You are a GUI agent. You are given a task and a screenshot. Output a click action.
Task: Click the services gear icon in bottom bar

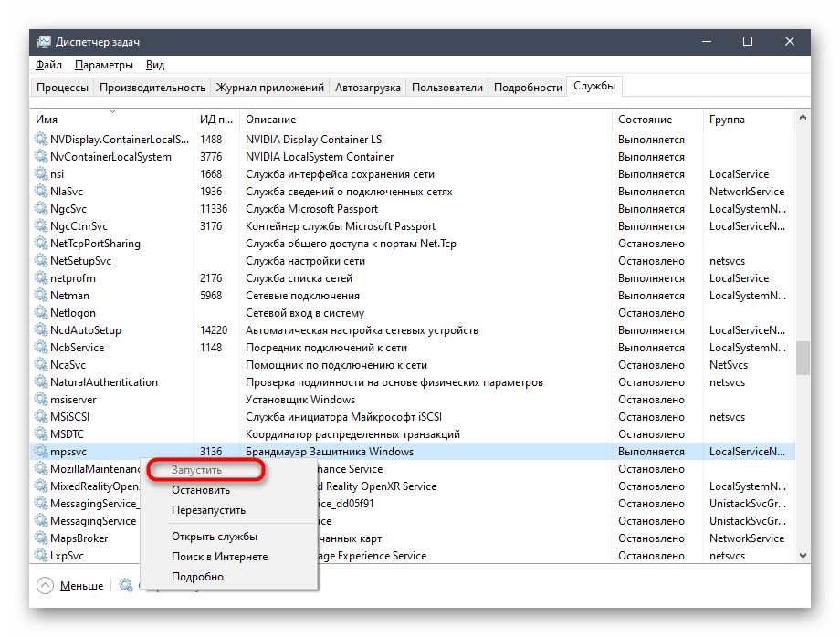tap(126, 586)
